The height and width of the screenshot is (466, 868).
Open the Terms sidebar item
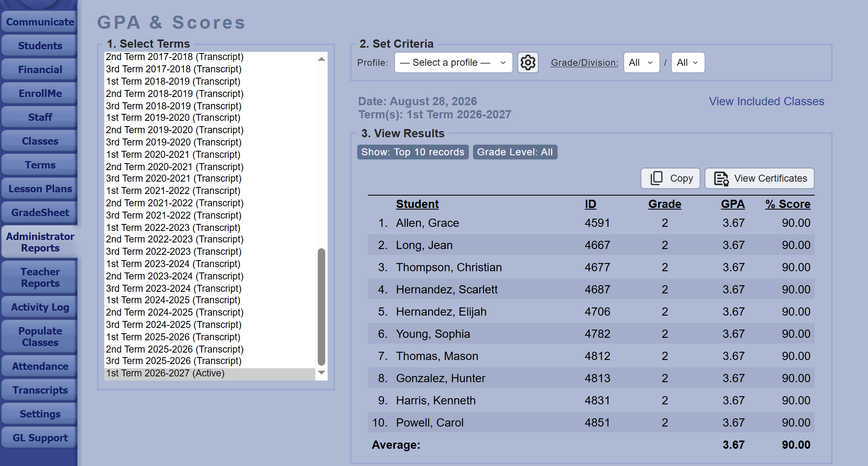40,165
